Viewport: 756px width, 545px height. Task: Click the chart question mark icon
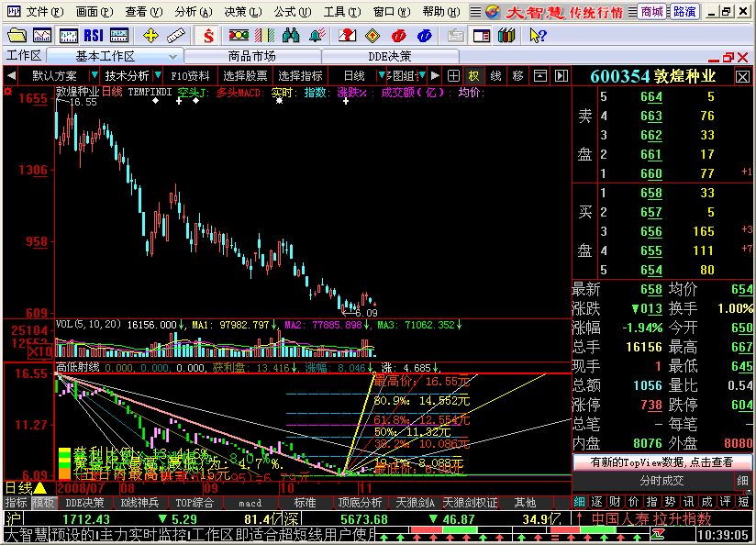pyautogui.click(x=347, y=35)
